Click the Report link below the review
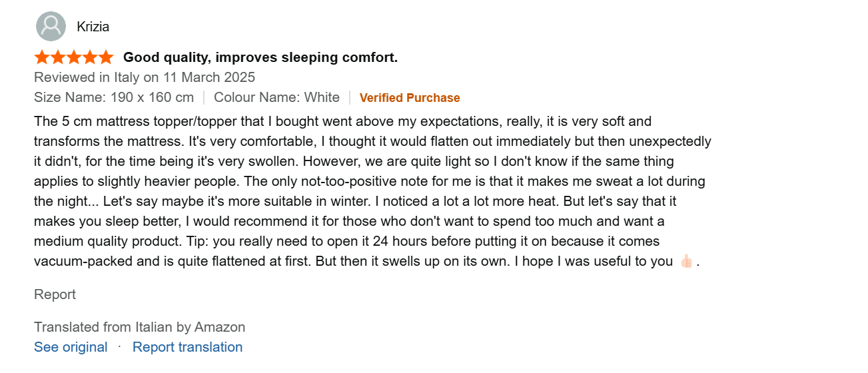This screenshot has width=868, height=373. pyautogui.click(x=55, y=294)
